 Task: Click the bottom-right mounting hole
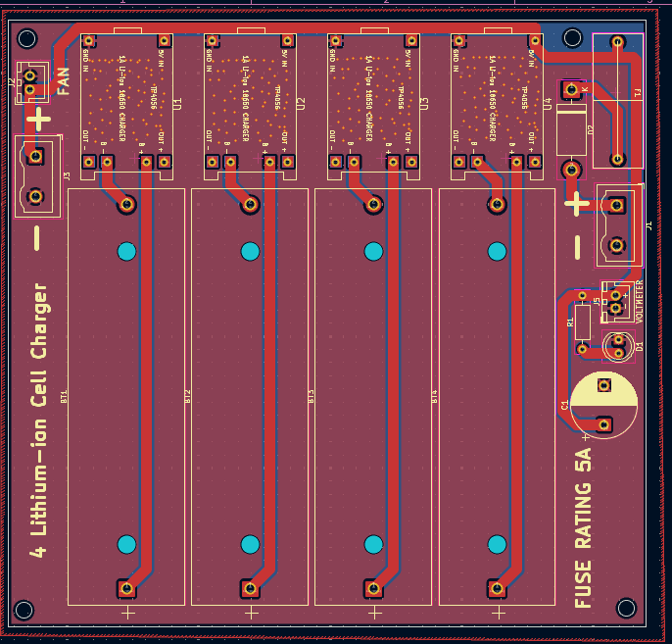point(624,609)
